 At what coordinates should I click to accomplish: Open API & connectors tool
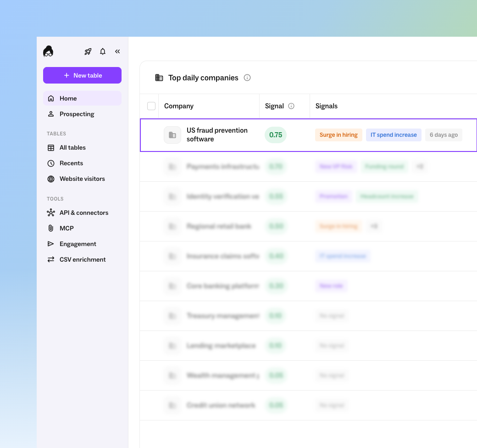click(x=83, y=213)
